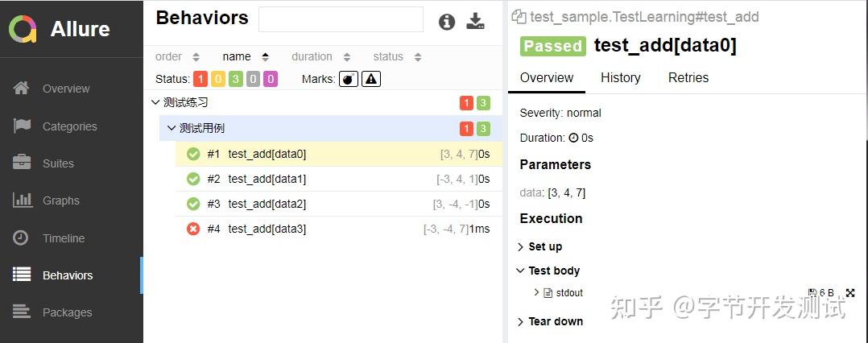
Task: Click the Allure logo icon
Action: (x=23, y=29)
